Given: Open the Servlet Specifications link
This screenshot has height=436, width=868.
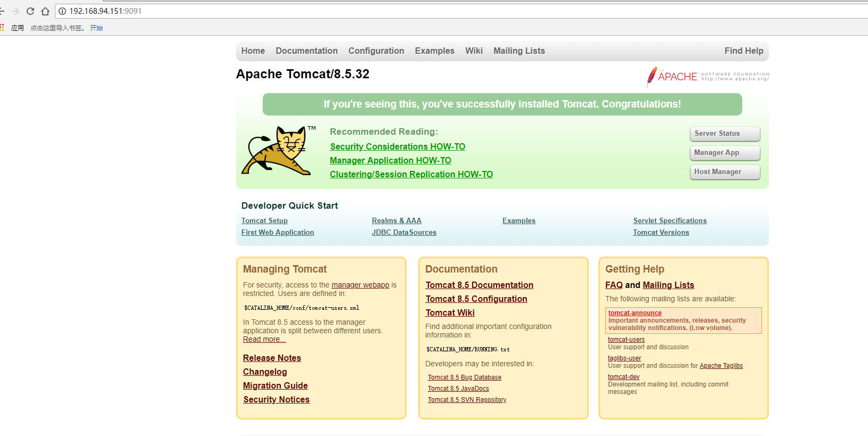Looking at the screenshot, I should (x=670, y=221).
